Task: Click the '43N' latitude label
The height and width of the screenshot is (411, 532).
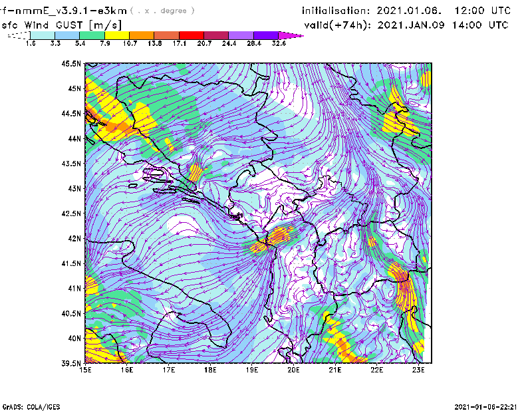Action: pyautogui.click(x=74, y=188)
